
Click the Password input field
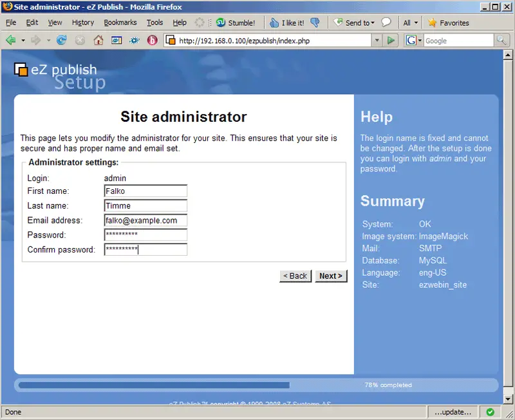click(x=145, y=235)
